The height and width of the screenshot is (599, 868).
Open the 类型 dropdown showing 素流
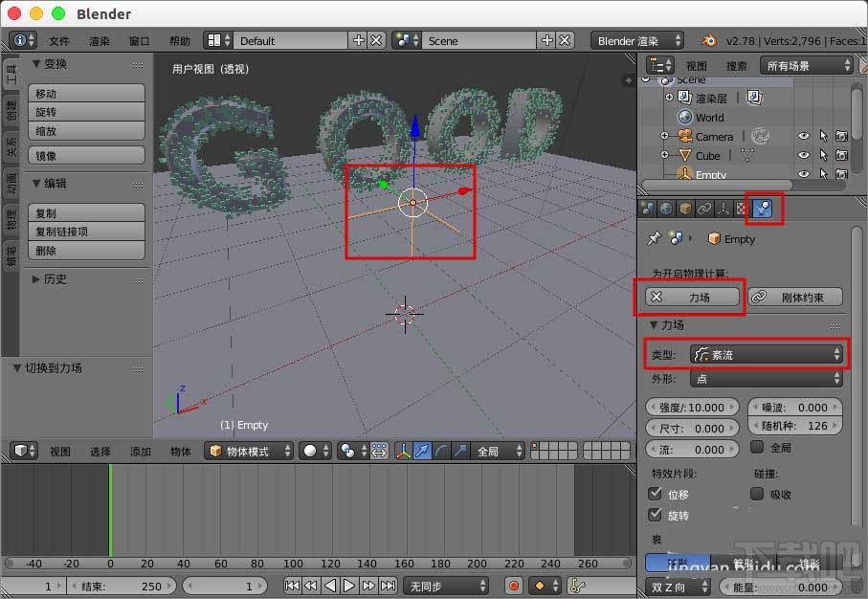coord(767,354)
